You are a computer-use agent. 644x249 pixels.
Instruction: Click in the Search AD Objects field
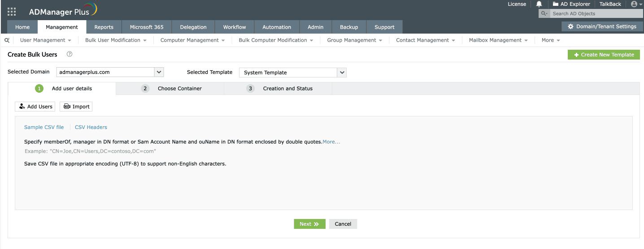tap(592, 13)
